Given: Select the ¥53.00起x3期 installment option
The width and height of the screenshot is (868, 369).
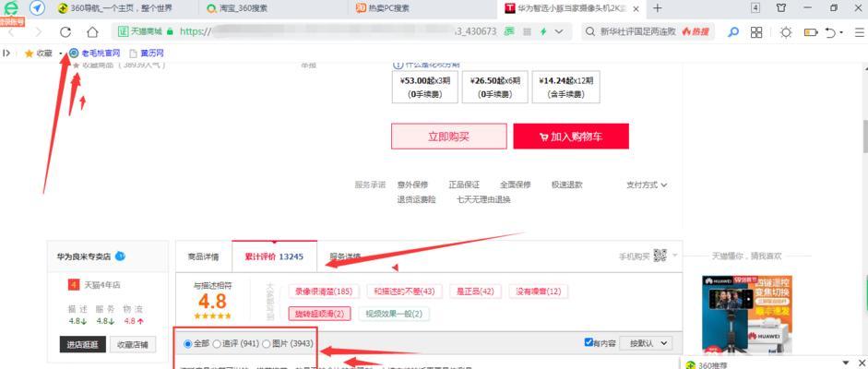Looking at the screenshot, I should click(425, 87).
